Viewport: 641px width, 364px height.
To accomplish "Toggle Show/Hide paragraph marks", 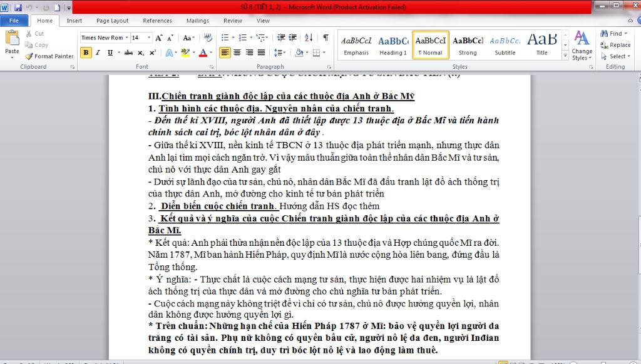I will click(326, 38).
